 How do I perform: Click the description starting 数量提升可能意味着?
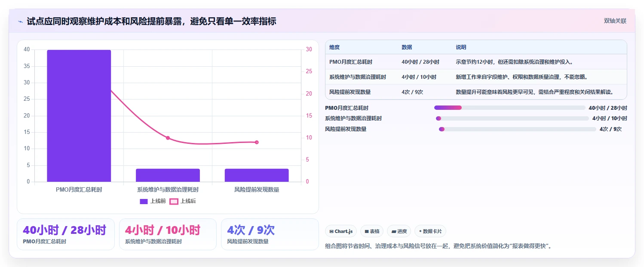click(x=534, y=92)
